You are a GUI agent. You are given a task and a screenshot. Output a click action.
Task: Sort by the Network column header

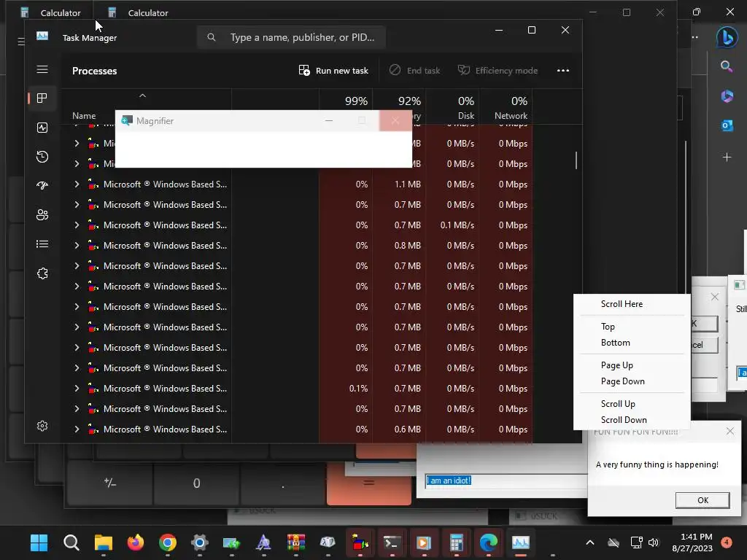pos(506,106)
